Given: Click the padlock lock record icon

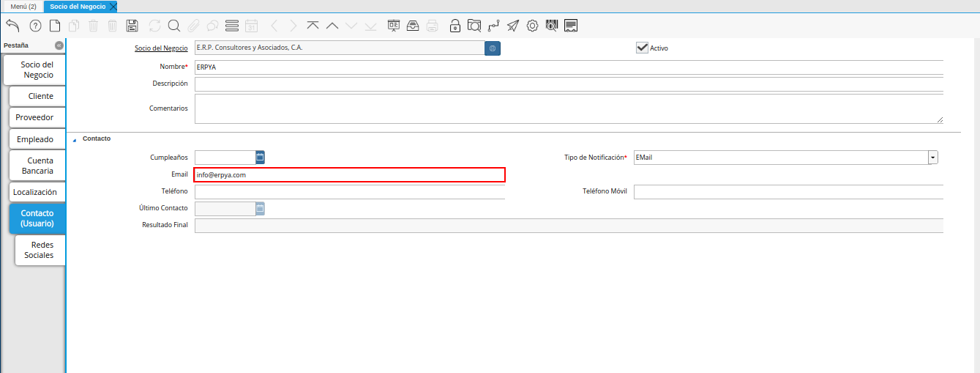Looking at the screenshot, I should click(455, 26).
